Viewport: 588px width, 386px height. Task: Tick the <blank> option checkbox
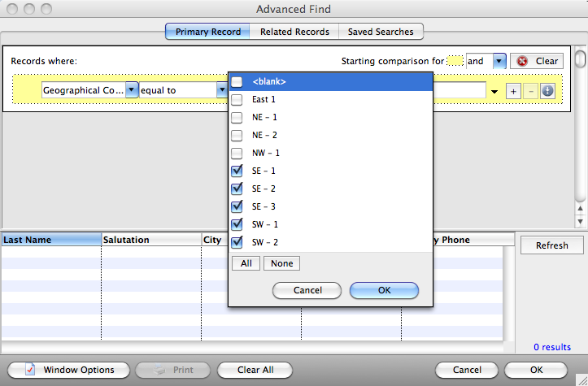pos(237,81)
